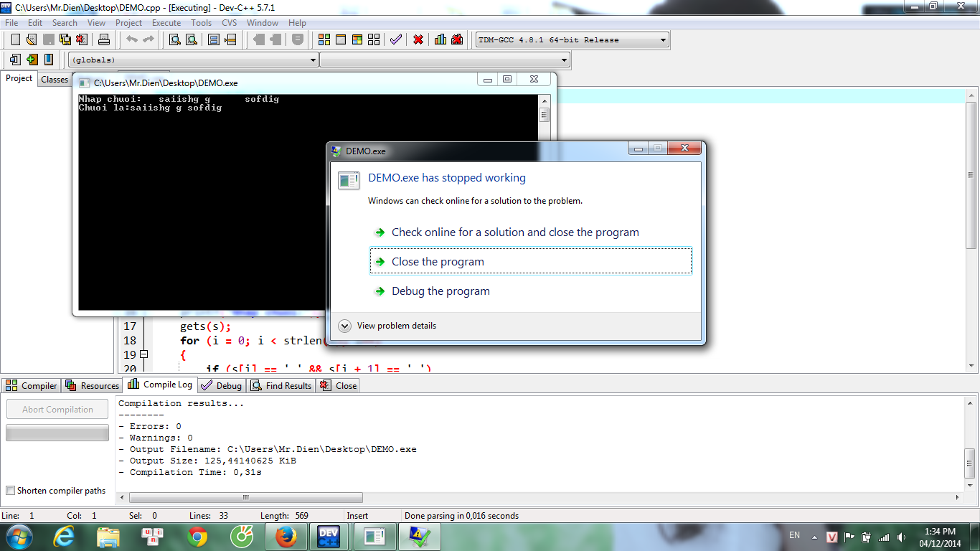Screen dimensions: 980x551
Task: Click the Open file toolbar icon
Action: pyautogui.click(x=32, y=39)
